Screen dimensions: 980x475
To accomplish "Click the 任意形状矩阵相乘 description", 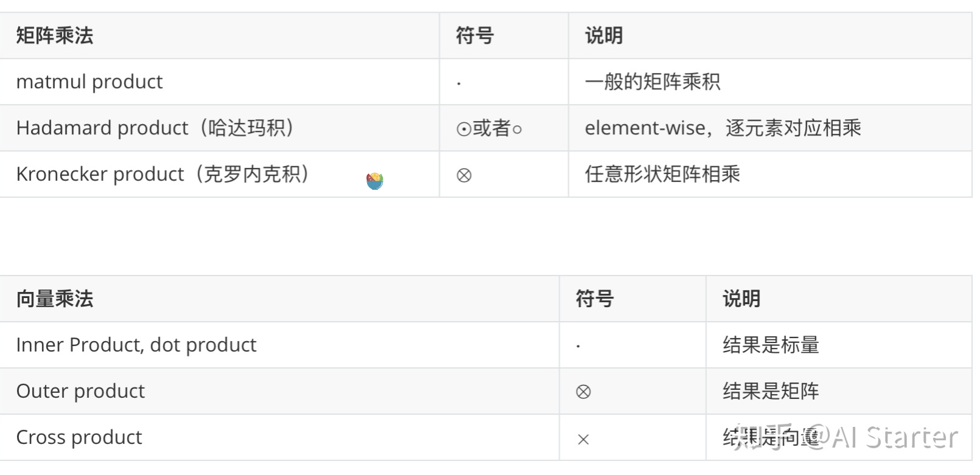I will [x=662, y=174].
